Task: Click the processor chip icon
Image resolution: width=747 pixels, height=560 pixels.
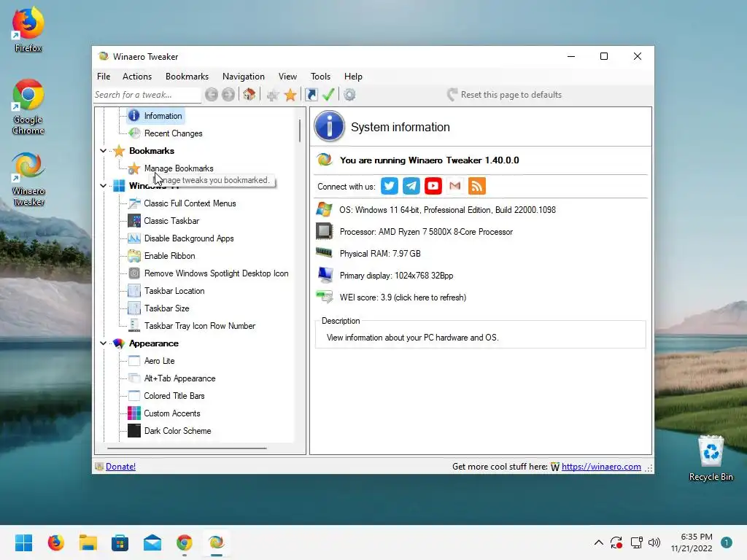Action: [325, 231]
